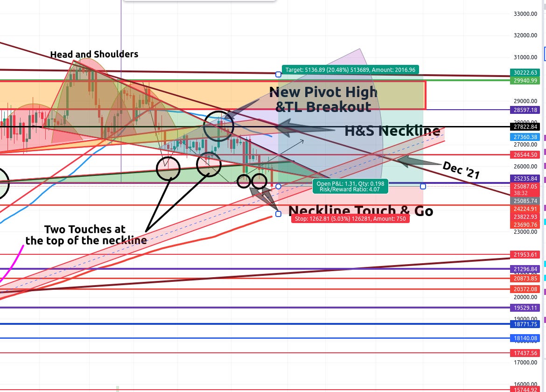Click the red 20873.85 price label

point(525,278)
